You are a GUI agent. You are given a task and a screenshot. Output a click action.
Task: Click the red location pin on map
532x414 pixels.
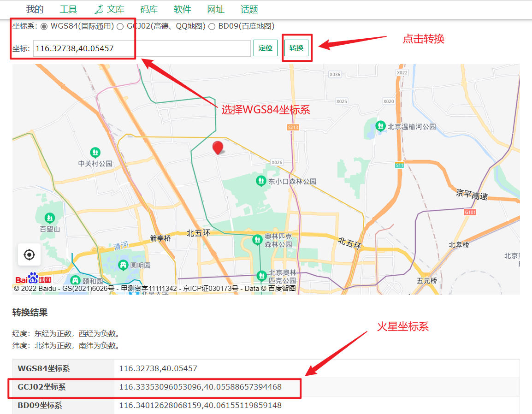(218, 148)
